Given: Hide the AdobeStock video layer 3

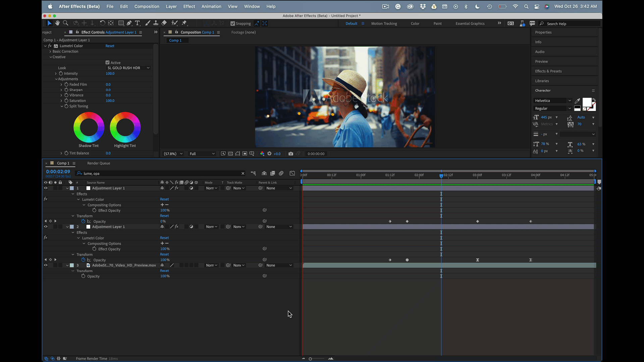Looking at the screenshot, I should (x=46, y=265).
